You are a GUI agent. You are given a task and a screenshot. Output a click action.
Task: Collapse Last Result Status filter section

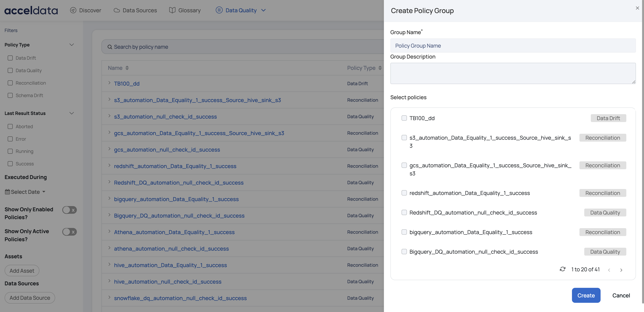pos(71,113)
